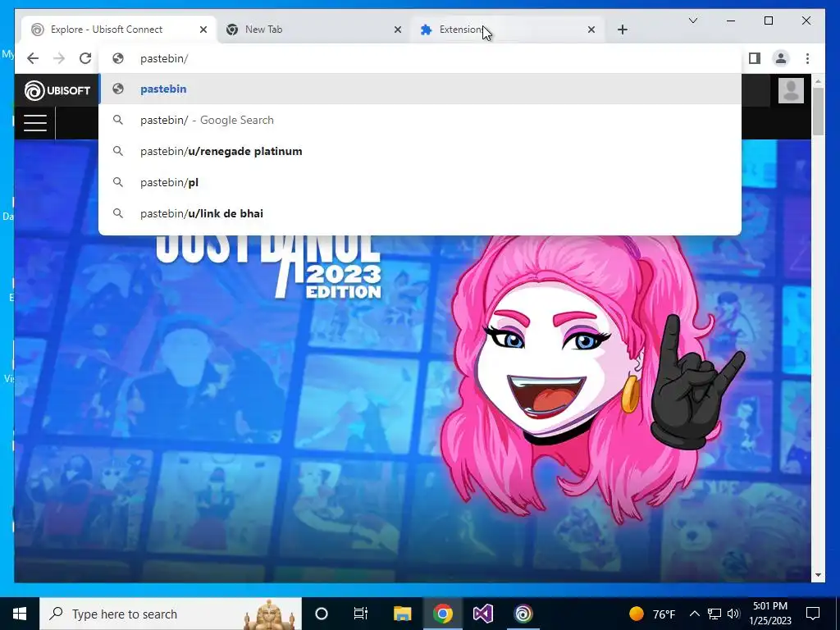This screenshot has width=840, height=630.
Task: Click the scrollbar down arrow
Action: coord(818,575)
